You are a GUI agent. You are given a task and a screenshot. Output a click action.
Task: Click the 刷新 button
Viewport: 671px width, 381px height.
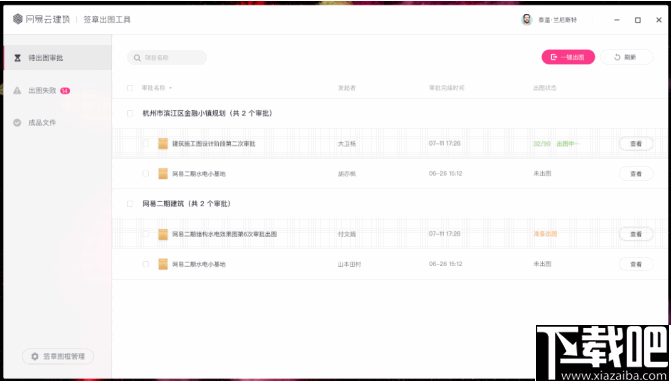626,57
